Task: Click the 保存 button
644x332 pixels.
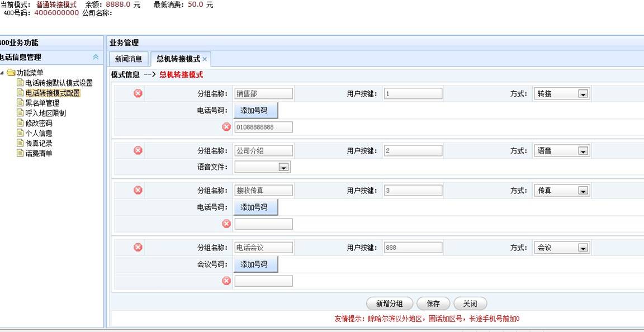Action: (433, 303)
